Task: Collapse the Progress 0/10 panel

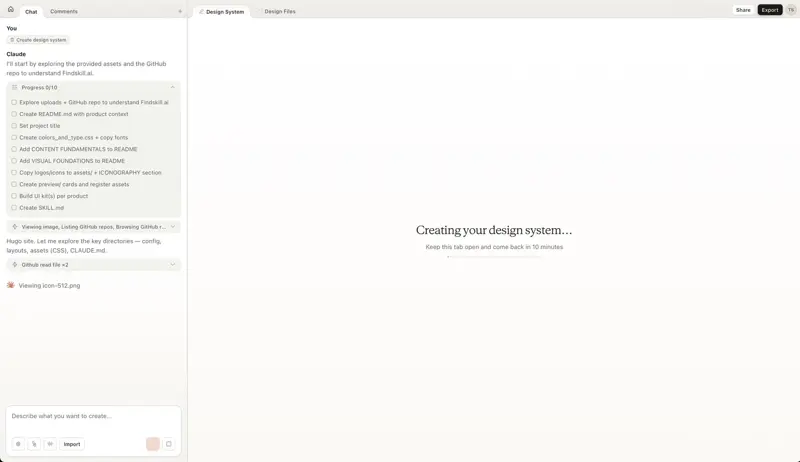Action: (172, 87)
